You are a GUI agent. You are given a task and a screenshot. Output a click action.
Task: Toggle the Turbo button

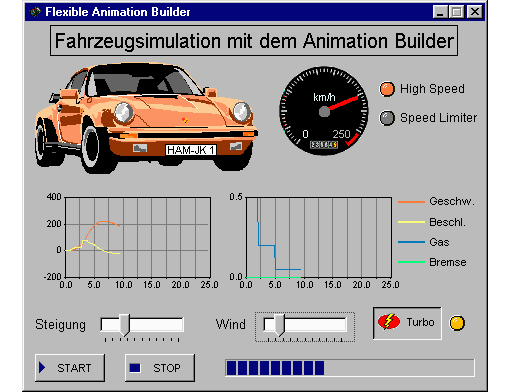407,323
